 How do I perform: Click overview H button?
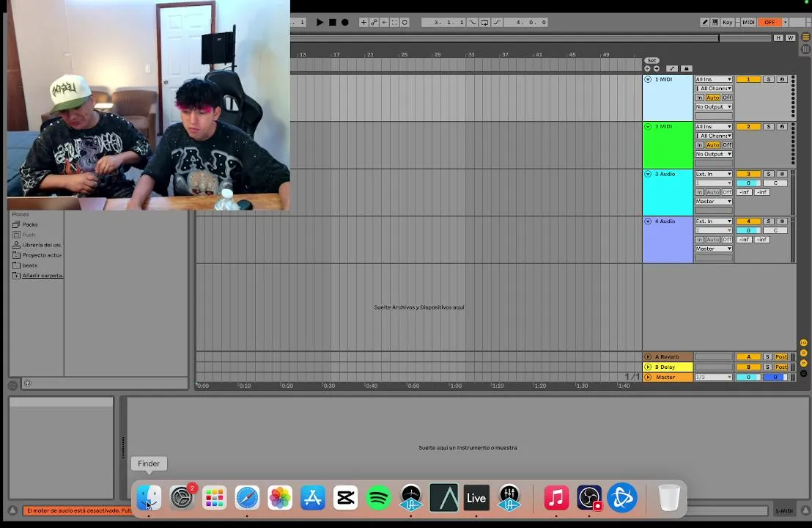tap(778, 38)
